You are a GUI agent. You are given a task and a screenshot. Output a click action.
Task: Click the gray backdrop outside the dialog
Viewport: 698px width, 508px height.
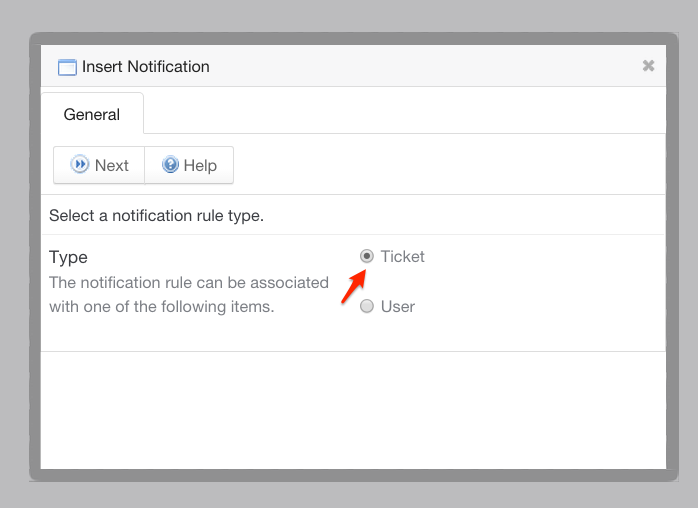coord(14,250)
